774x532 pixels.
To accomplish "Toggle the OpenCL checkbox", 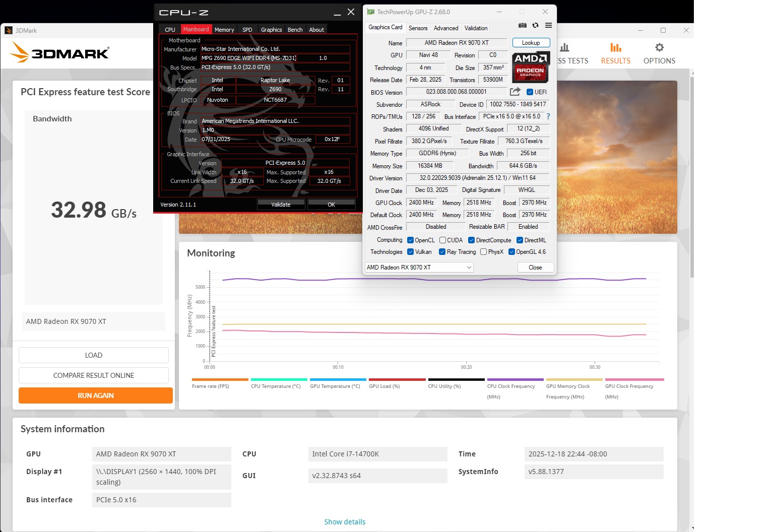I will 410,240.
